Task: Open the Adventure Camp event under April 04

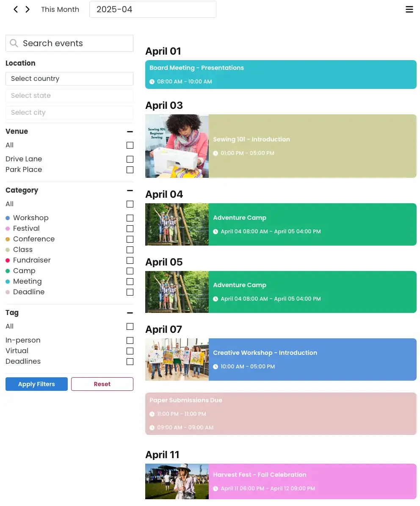Action: [312, 224]
